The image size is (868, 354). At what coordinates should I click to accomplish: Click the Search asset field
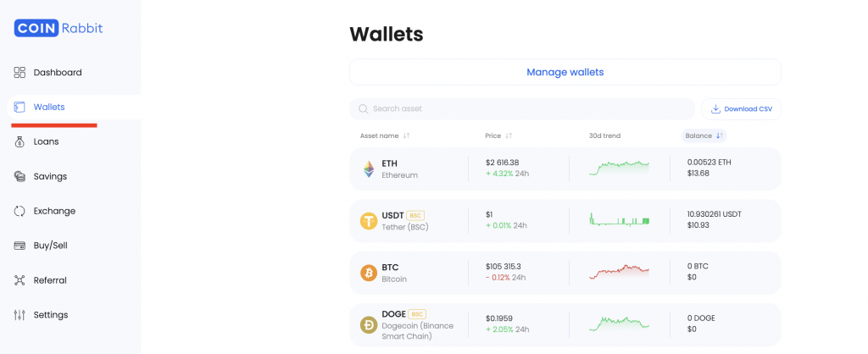point(522,109)
